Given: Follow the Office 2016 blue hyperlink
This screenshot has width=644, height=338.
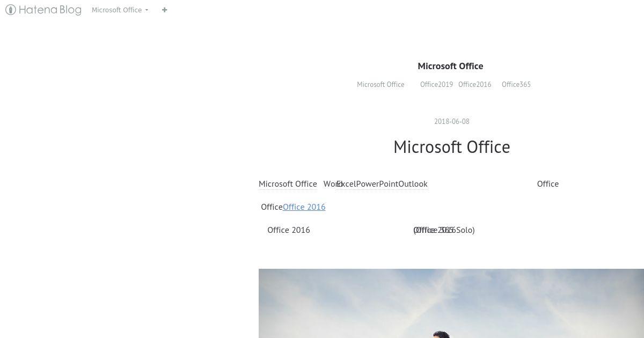Looking at the screenshot, I should pyautogui.click(x=304, y=207).
